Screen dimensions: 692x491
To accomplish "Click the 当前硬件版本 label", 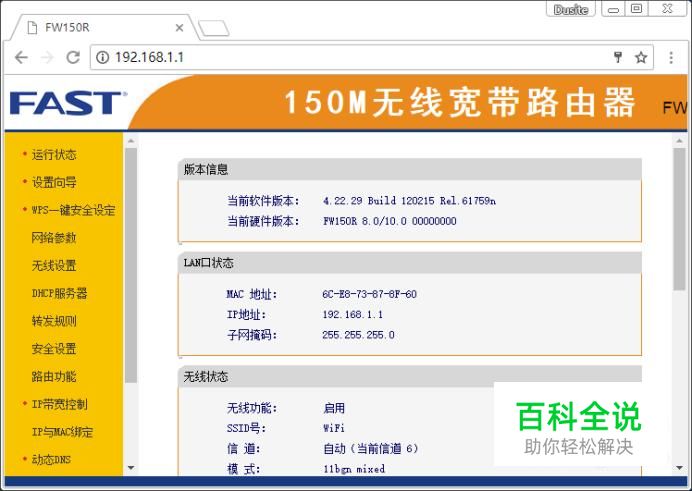I will click(263, 221).
